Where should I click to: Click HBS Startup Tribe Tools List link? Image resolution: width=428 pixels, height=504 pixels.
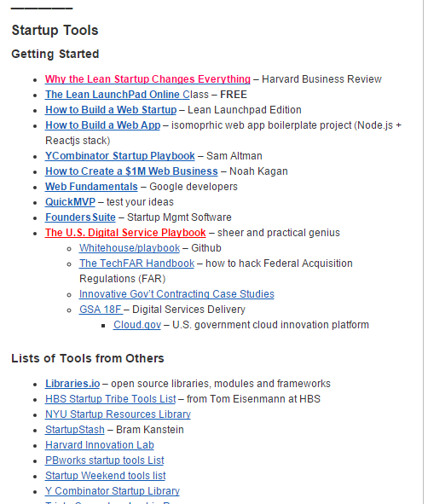pos(111,399)
